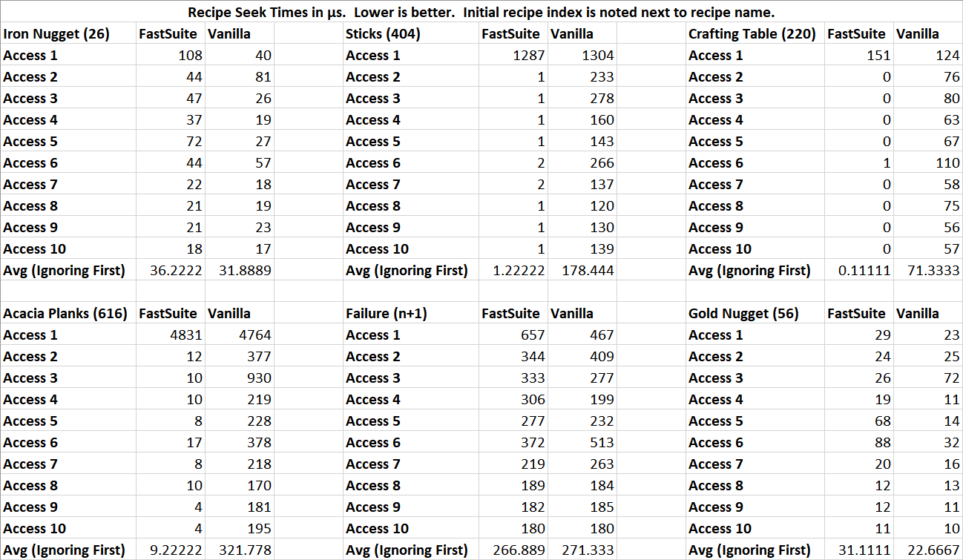
Task: Click the spreadsheet title cell about Recipe Seek Times
Action: pos(481,13)
